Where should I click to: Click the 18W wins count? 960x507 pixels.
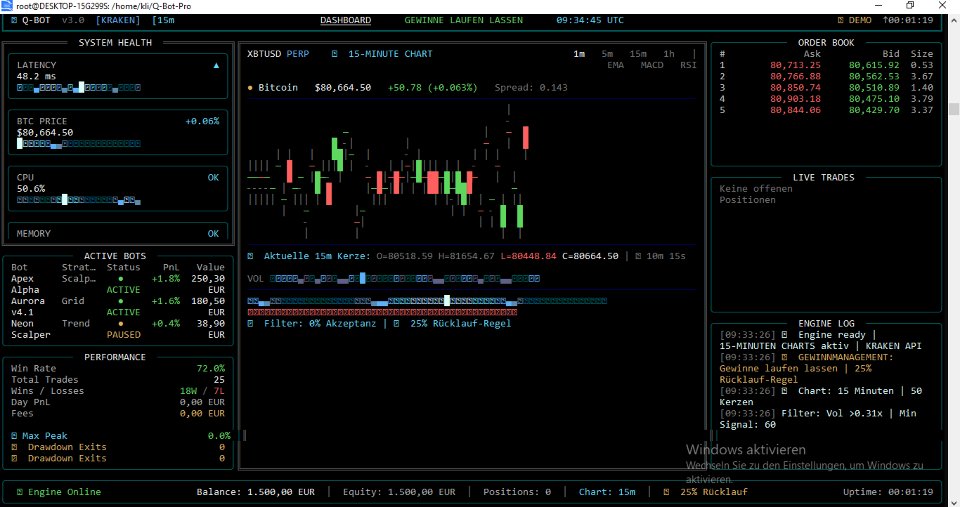189,391
